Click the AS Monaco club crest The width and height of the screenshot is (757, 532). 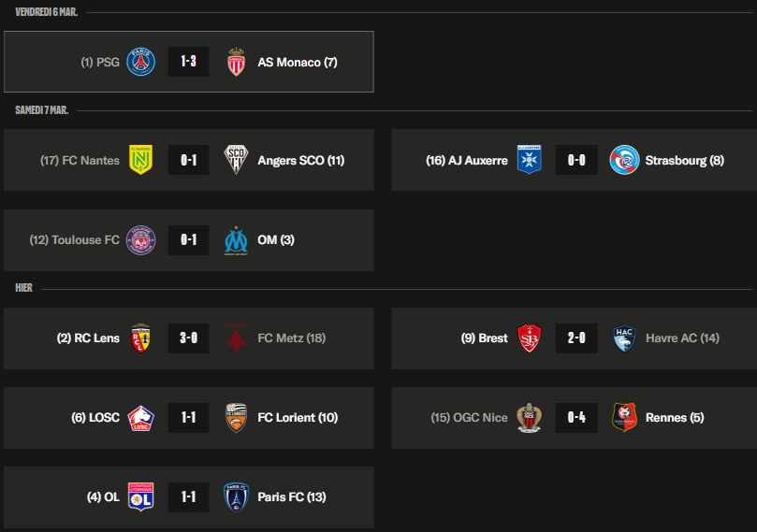click(236, 63)
